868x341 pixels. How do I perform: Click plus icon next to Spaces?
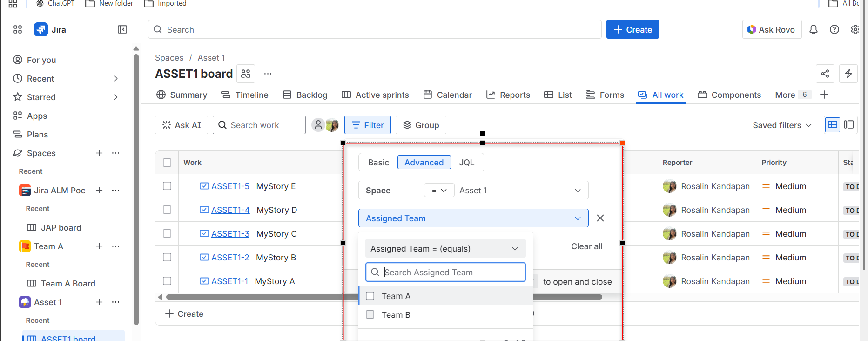click(99, 153)
